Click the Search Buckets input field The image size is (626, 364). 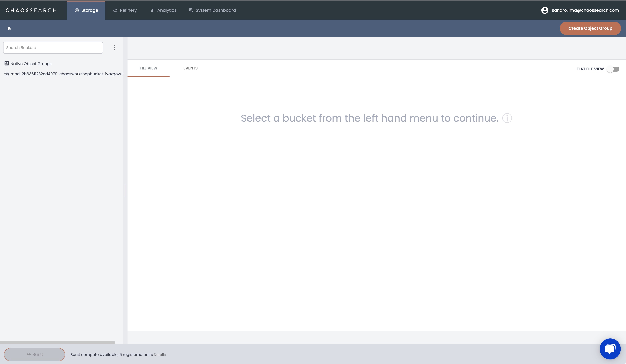point(53,48)
